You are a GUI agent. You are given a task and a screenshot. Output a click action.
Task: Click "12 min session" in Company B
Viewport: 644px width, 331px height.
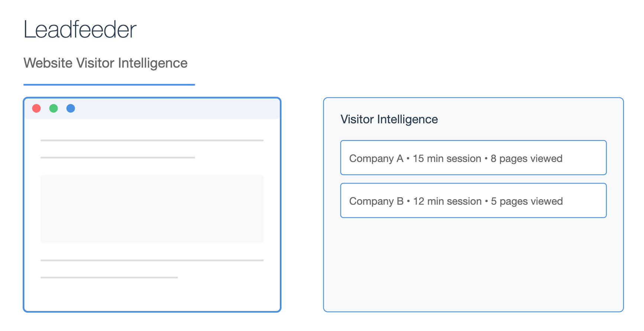coord(447,201)
